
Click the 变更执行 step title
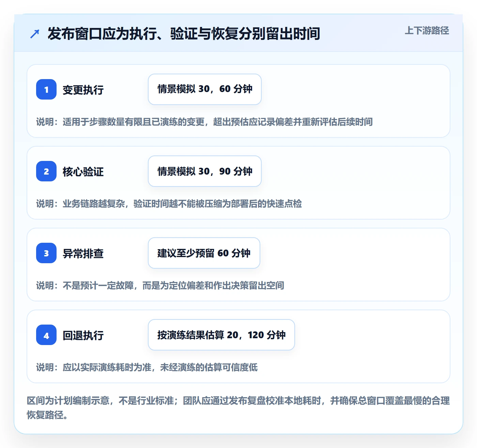83,90
